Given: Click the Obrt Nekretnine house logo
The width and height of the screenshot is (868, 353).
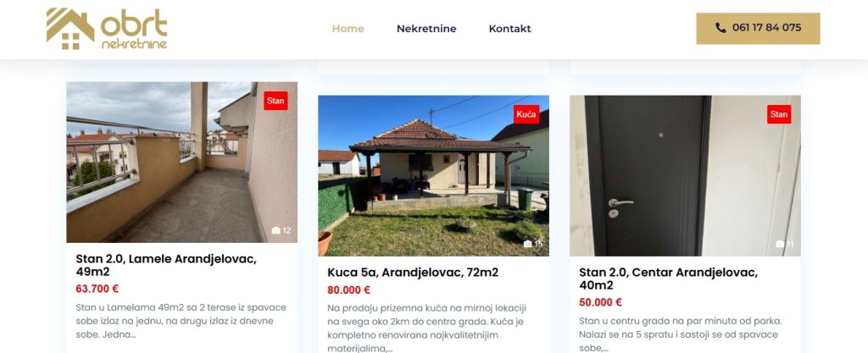Looking at the screenshot, I should (106, 29).
